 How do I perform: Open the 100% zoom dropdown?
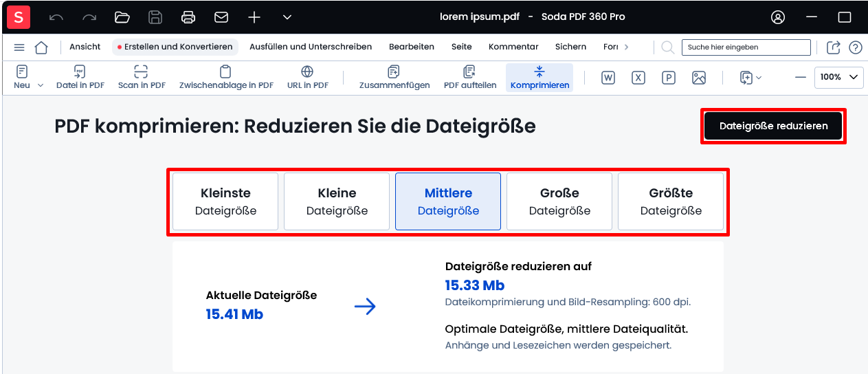839,77
